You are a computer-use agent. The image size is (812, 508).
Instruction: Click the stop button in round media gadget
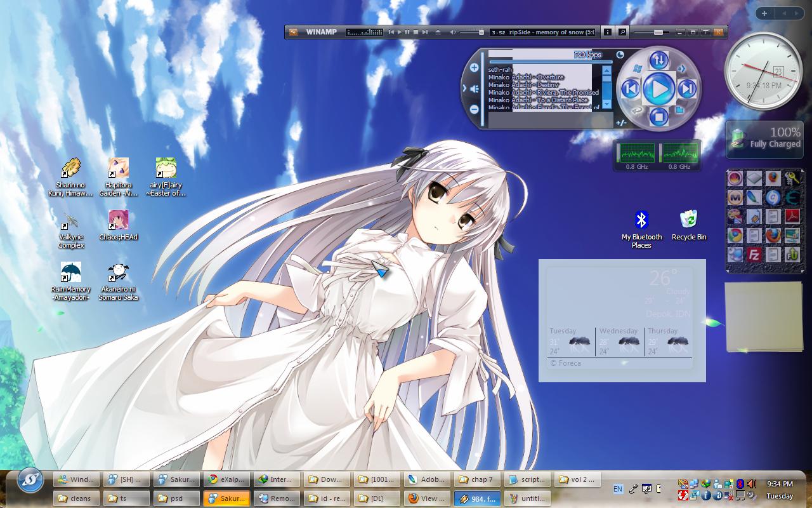[658, 117]
